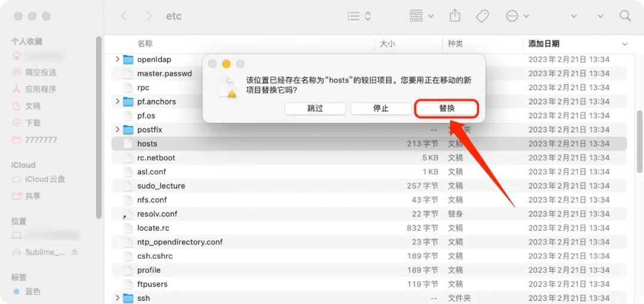Click the 跳过 button in dialog

tap(315, 109)
